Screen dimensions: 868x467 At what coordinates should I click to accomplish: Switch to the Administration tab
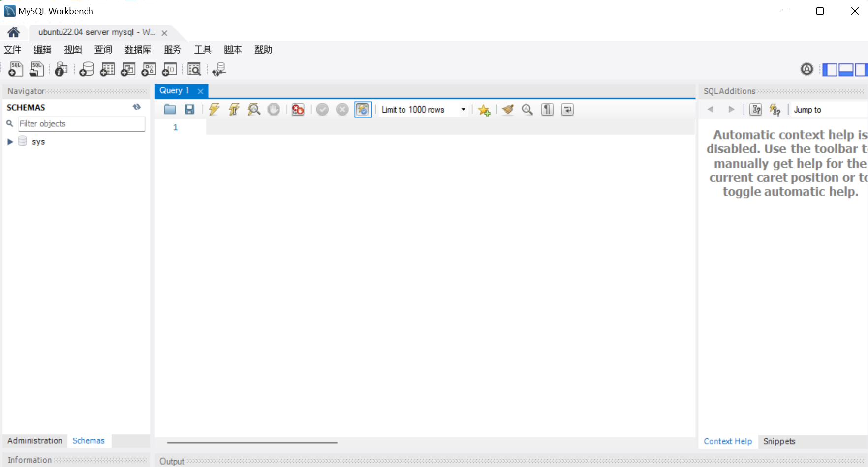pyautogui.click(x=34, y=441)
